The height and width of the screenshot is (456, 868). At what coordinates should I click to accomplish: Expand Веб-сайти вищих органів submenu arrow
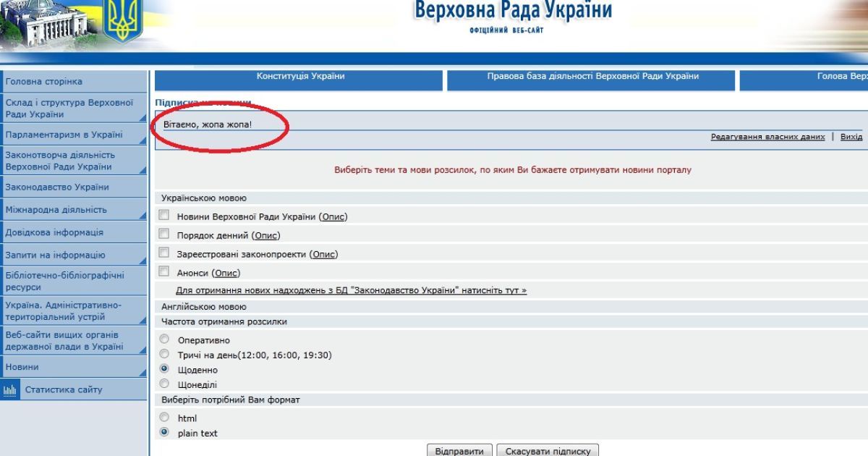point(142,350)
